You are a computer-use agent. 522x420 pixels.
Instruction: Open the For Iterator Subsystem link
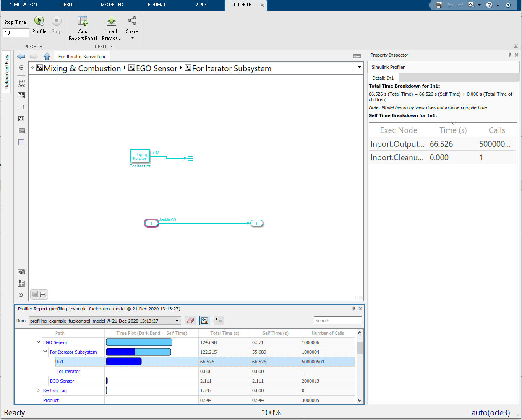(x=73, y=352)
